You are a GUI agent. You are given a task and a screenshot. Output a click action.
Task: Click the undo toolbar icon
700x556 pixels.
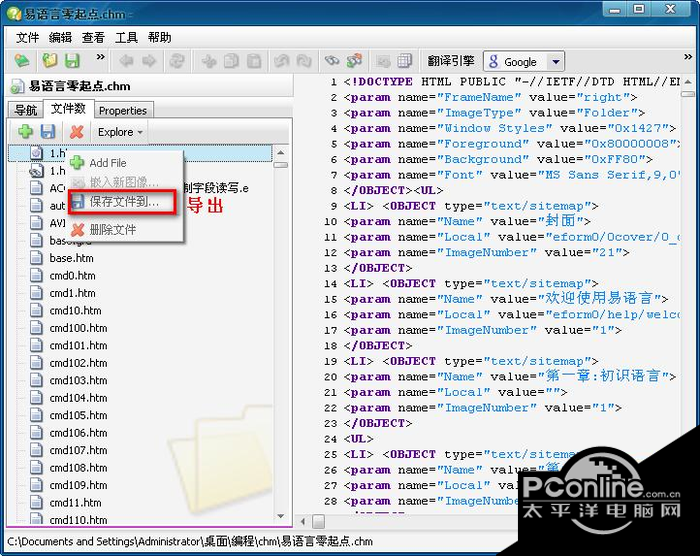281,61
